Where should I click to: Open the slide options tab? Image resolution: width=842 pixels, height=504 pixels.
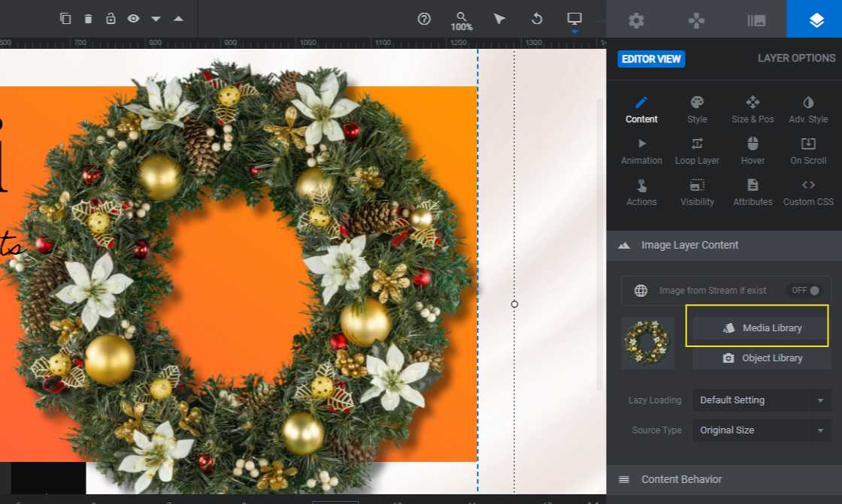pos(756,20)
